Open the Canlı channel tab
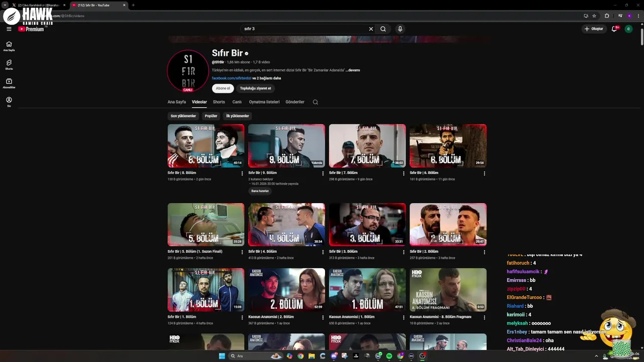644x362 pixels. coord(237,102)
